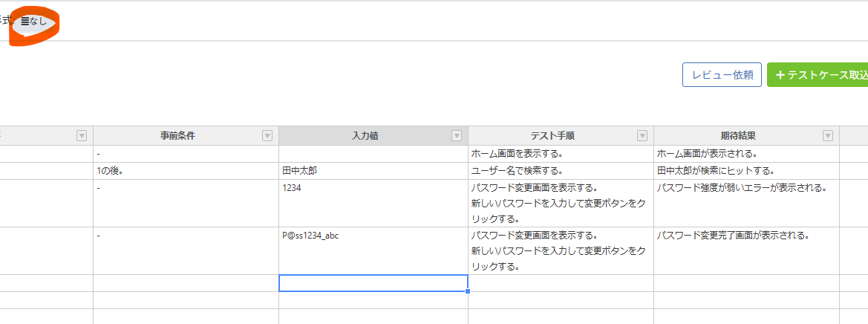Open filter arrow left of 事前条件 column
The image size is (868, 324).
coord(82,136)
